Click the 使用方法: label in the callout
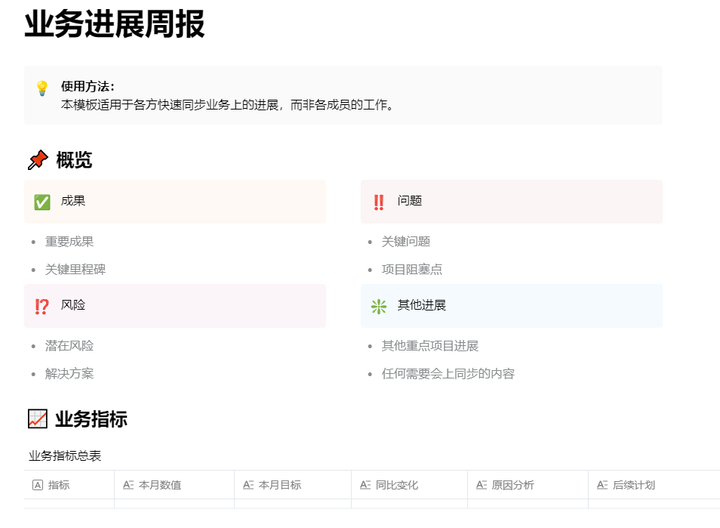This screenshot has height=528, width=720. 88,86
